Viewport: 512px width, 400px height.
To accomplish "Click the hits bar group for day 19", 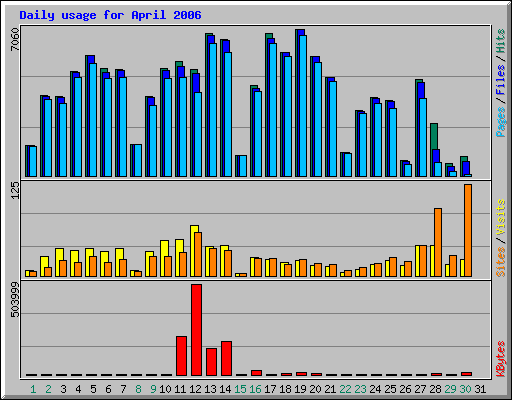I will 301,103.
